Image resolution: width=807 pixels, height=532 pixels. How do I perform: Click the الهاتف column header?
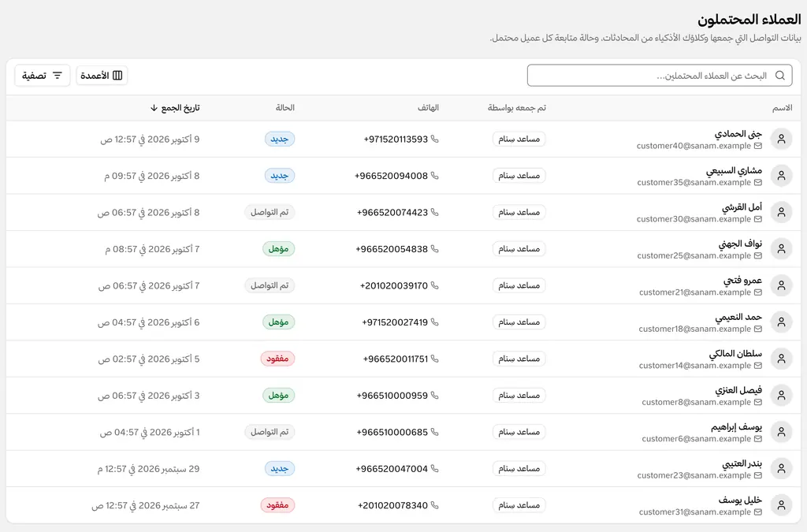tap(428, 107)
